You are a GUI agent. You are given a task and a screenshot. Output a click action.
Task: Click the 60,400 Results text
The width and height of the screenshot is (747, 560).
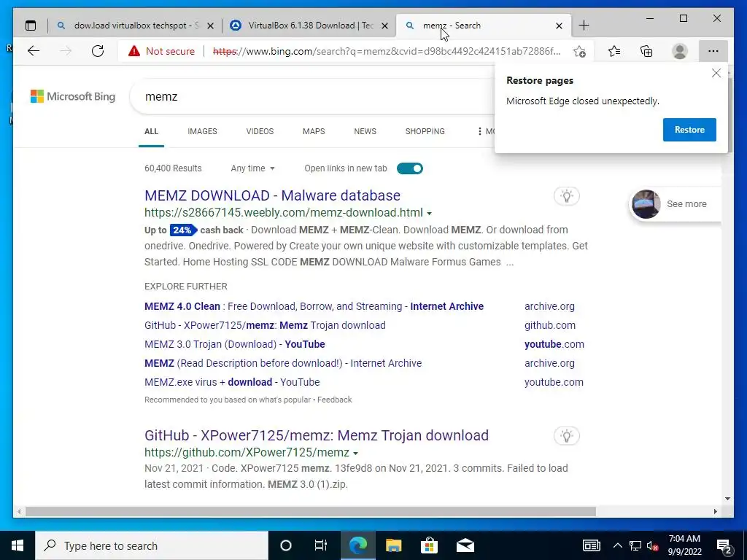(173, 168)
